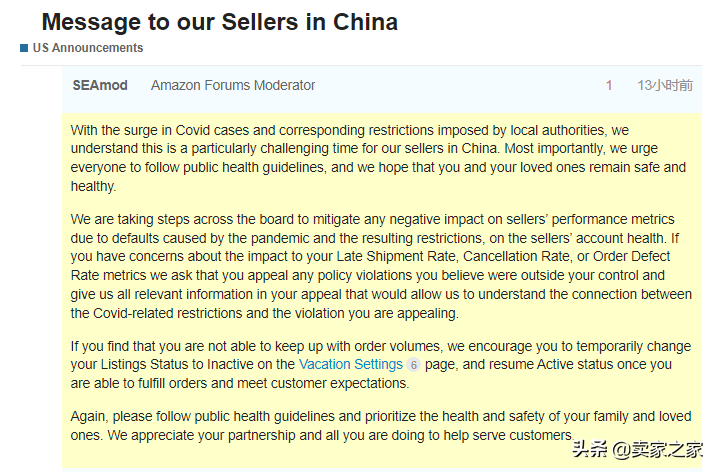The width and height of the screenshot is (717, 472).
Task: Open the Vacation Settings link
Action: click(351, 365)
